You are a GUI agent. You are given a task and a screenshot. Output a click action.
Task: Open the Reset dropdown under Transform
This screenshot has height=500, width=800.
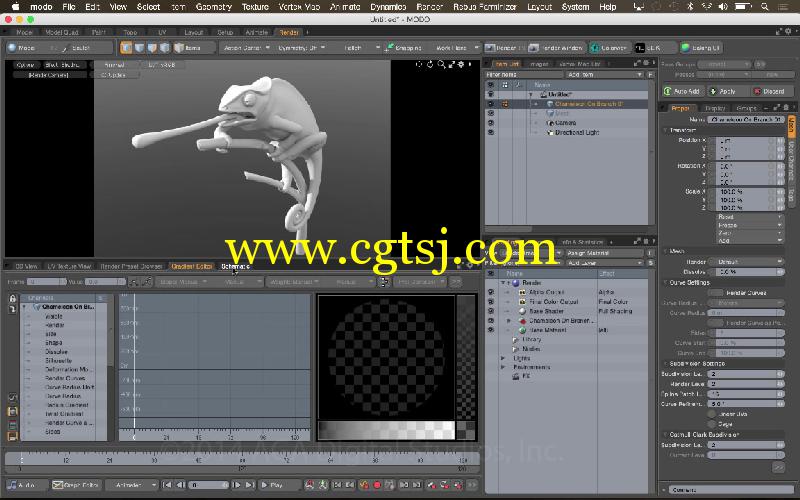click(748, 217)
